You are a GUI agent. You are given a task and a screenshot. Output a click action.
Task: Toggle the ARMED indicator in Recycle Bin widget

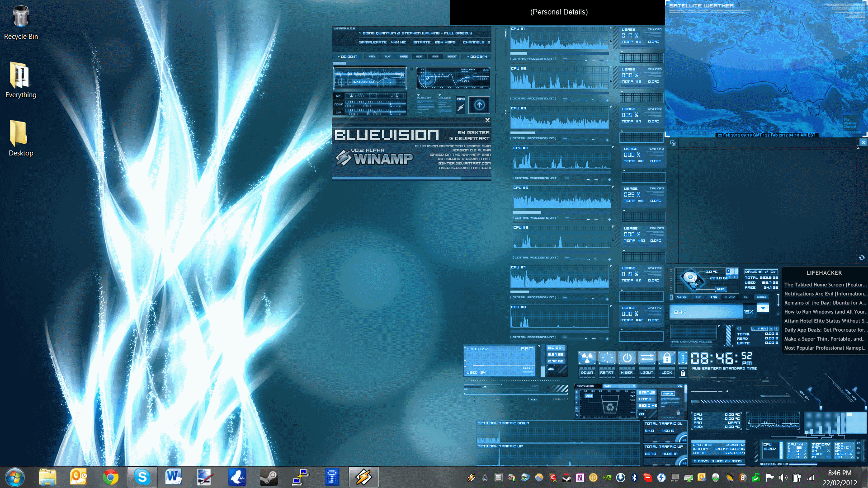pyautogui.click(x=668, y=394)
